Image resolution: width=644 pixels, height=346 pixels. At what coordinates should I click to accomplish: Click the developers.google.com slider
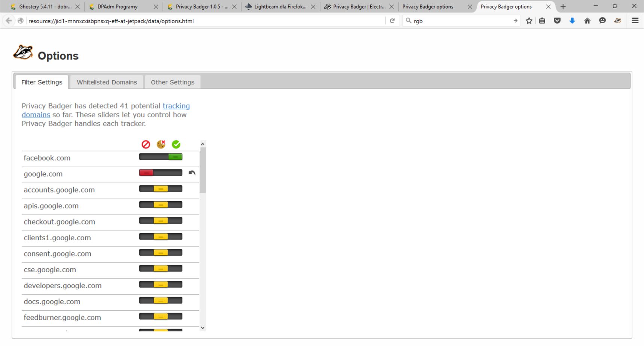[x=161, y=284]
